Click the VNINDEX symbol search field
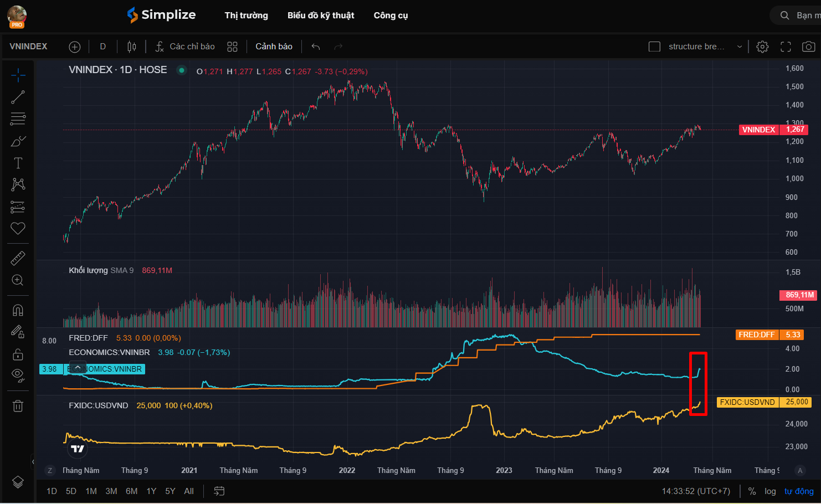This screenshot has width=821, height=504. pyautogui.click(x=29, y=47)
